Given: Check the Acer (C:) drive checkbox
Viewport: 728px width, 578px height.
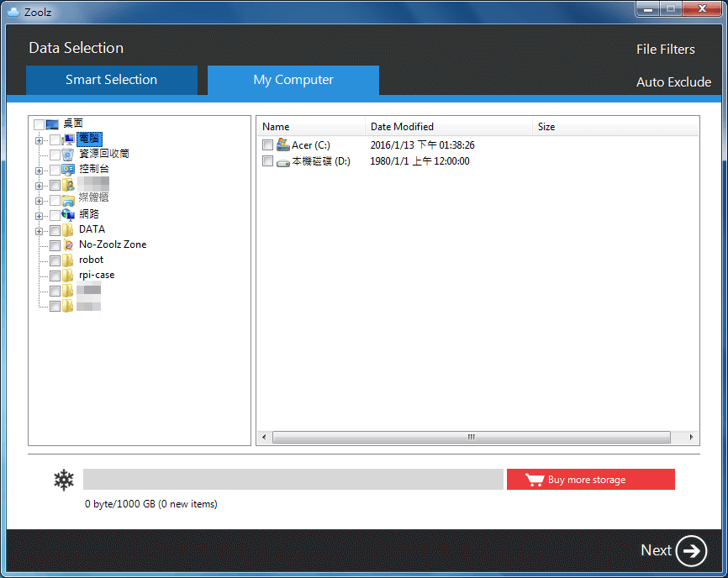Looking at the screenshot, I should coord(267,144).
